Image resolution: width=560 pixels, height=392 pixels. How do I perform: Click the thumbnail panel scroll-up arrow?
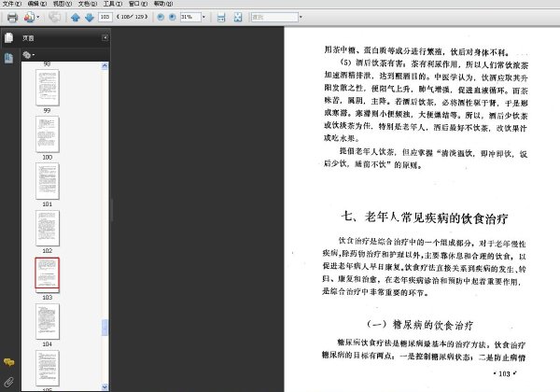point(105,65)
